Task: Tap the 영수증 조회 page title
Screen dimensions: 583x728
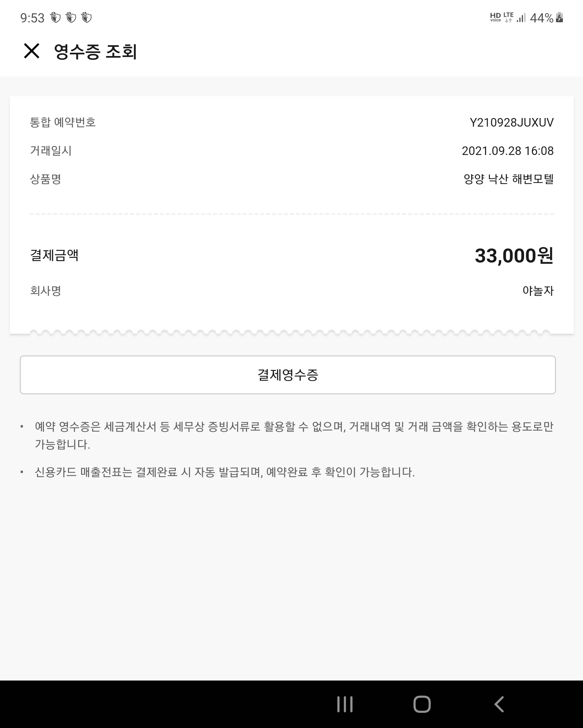Action: click(96, 52)
